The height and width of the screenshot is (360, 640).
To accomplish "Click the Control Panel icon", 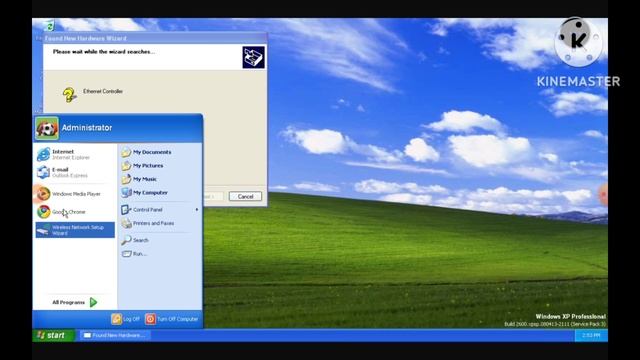I will click(126, 210).
